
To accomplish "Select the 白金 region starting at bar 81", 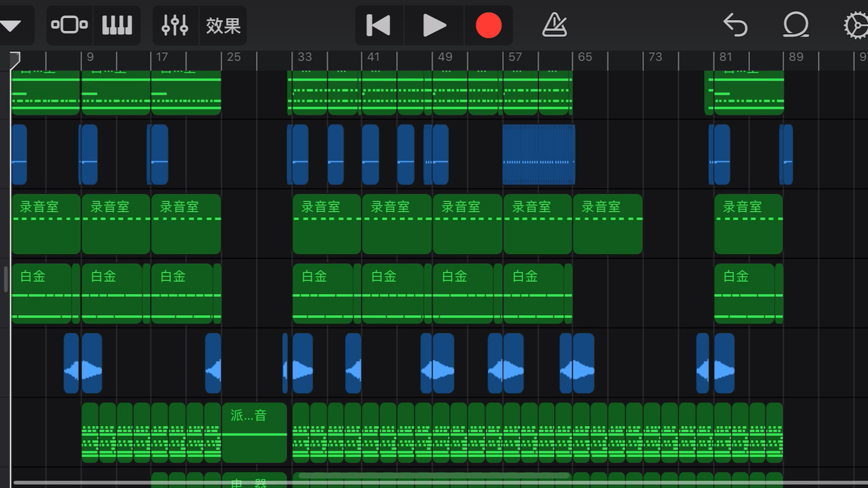I will [744, 293].
